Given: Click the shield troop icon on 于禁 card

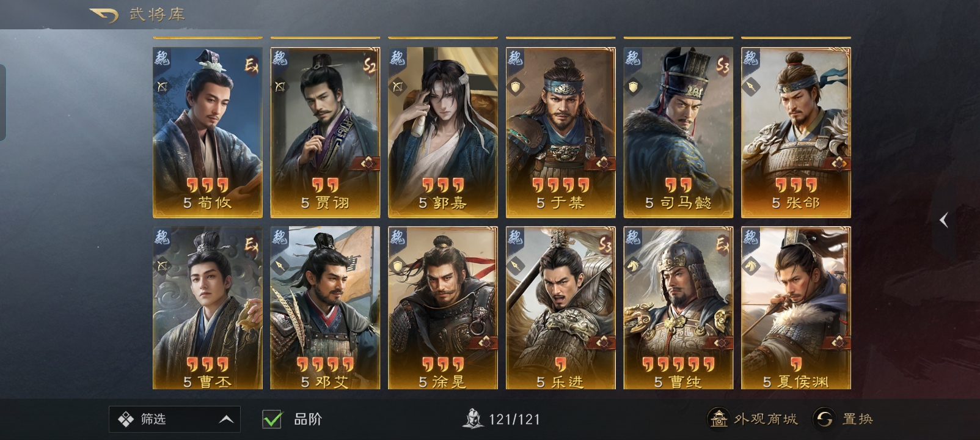Looking at the screenshot, I should pyautogui.click(x=516, y=87).
